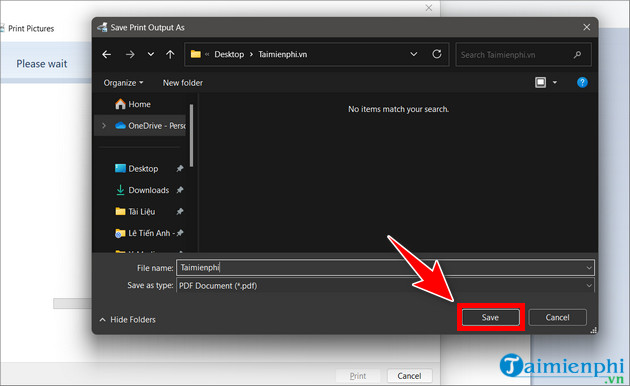Change the view layout icon

click(x=540, y=82)
